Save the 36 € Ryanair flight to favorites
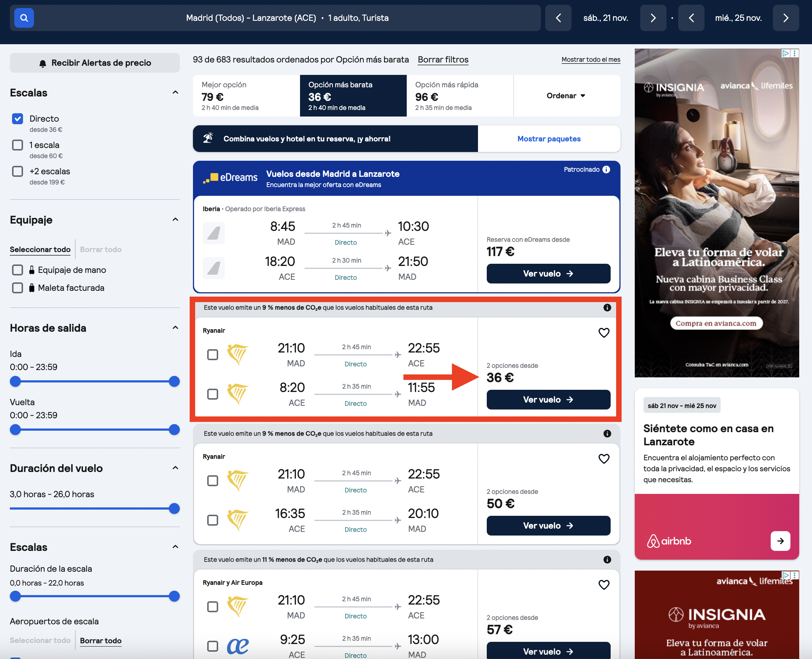This screenshot has width=812, height=659. click(x=604, y=332)
